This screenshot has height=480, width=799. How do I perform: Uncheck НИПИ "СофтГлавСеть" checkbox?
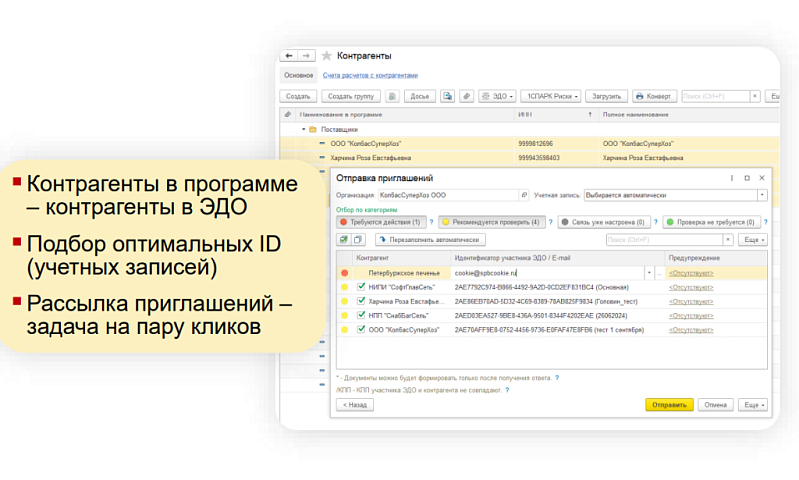[361, 287]
